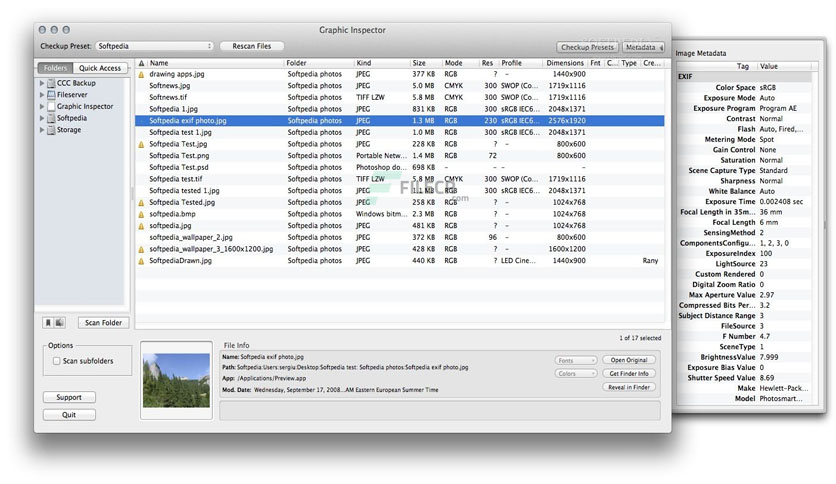Click the Scan Folder button
The height and width of the screenshot is (484, 836).
(x=103, y=322)
